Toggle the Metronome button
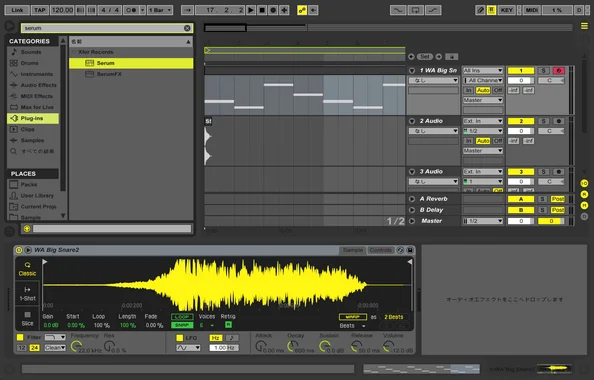Viewport: 594px width, 380px height. click(131, 10)
